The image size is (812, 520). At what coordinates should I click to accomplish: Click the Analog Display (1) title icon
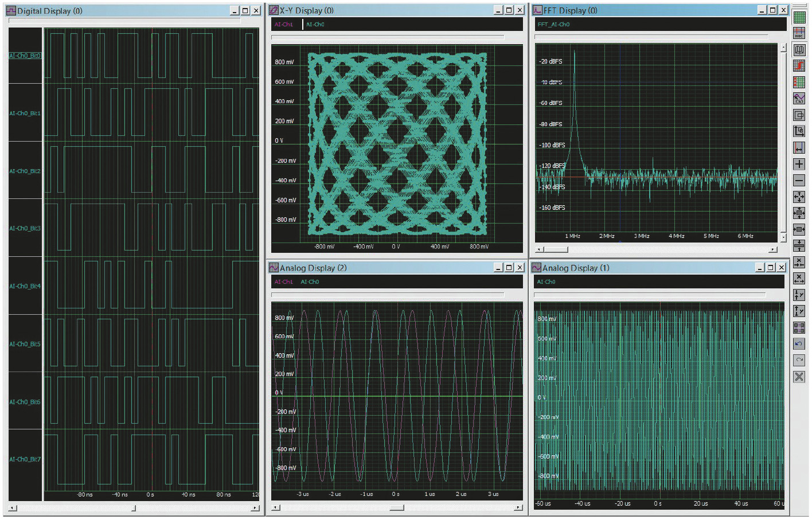[x=537, y=267]
